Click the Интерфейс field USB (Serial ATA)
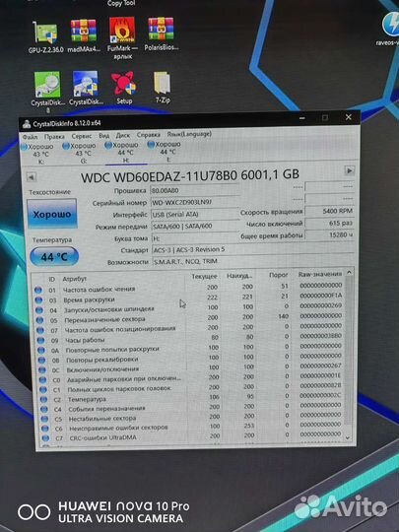Image resolution: width=399 pixels, height=532 pixels. pos(195,215)
